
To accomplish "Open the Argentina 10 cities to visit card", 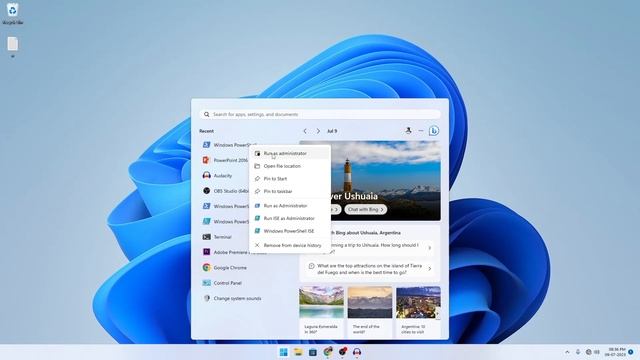I will [418, 312].
